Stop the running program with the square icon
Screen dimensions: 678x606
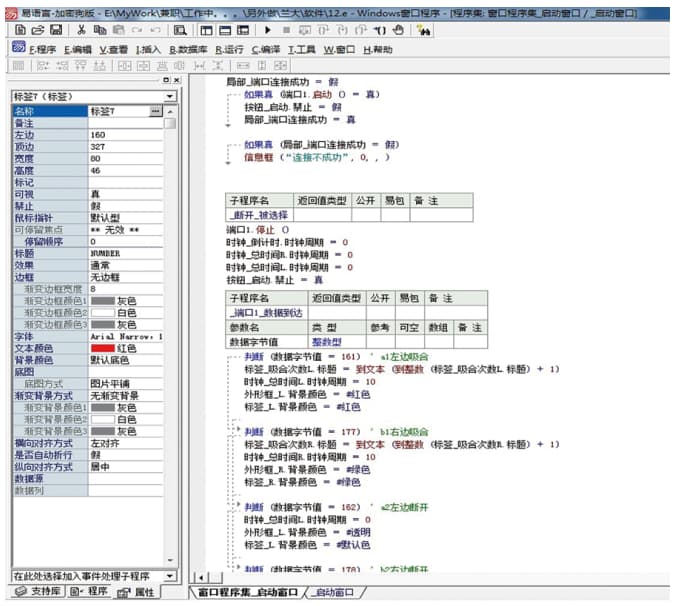point(286,30)
